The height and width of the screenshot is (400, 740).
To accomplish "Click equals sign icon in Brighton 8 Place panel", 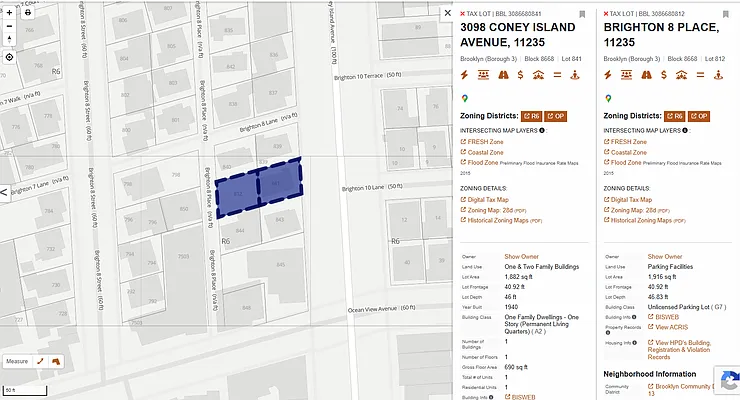I will tap(700, 75).
